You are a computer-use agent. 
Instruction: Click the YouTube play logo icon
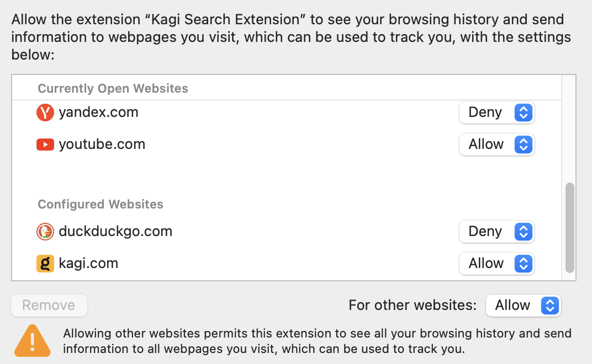45,144
